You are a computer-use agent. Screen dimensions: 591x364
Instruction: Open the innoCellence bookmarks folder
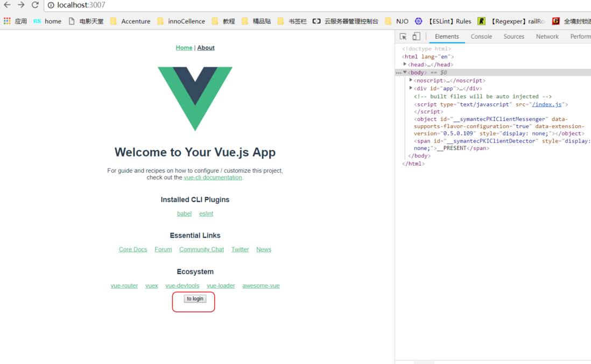click(181, 21)
